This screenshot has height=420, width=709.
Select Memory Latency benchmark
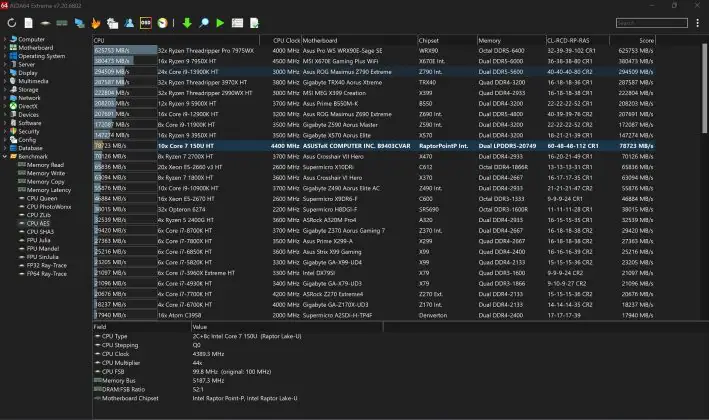(49, 190)
